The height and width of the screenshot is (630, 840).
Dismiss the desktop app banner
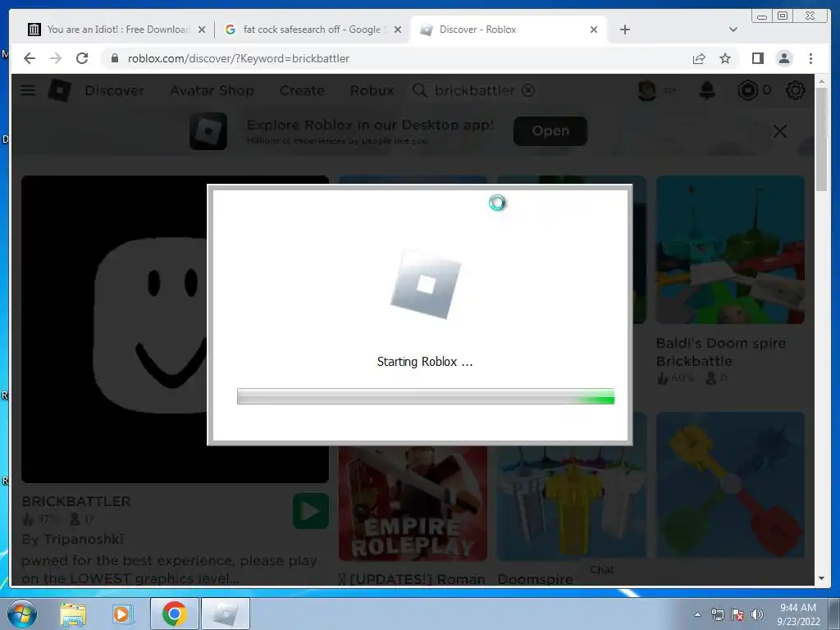(780, 131)
